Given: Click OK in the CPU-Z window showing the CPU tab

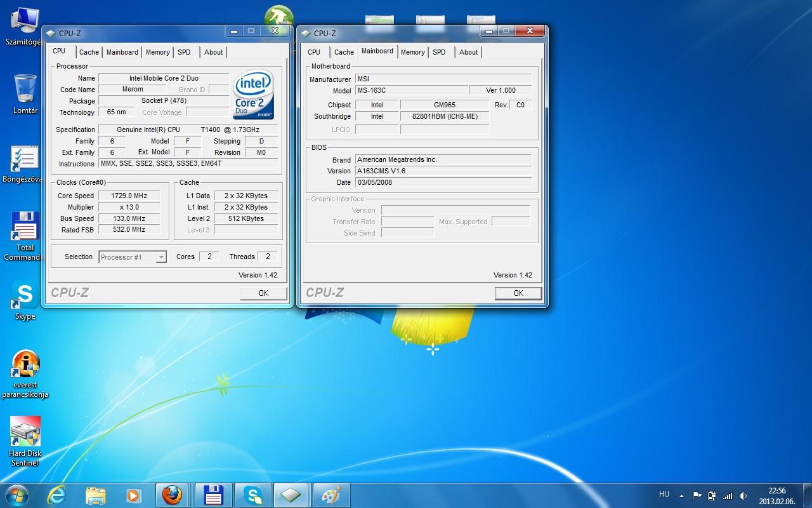Looking at the screenshot, I should (263, 293).
